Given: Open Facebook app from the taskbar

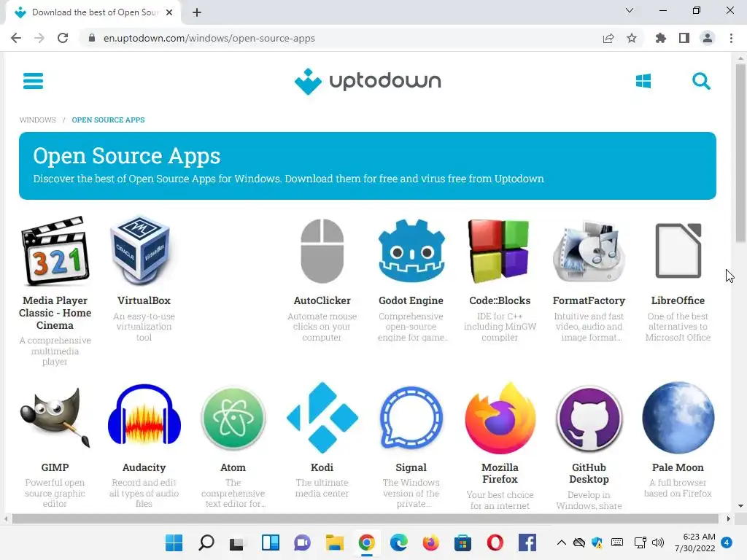Looking at the screenshot, I should pos(527,542).
